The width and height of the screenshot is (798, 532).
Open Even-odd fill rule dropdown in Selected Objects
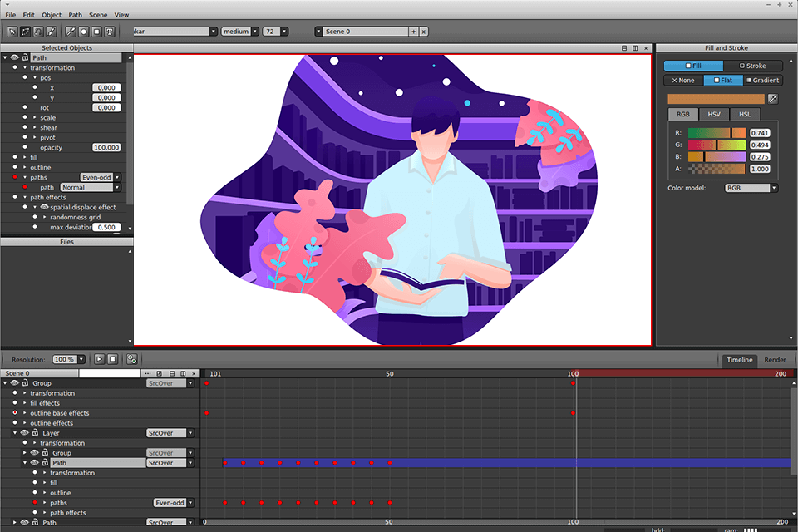pos(117,177)
